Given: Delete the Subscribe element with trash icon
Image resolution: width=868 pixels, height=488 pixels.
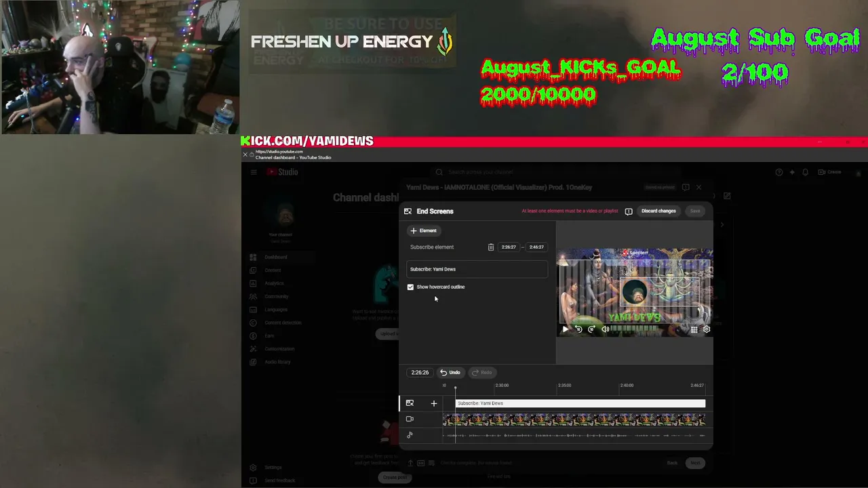Looking at the screenshot, I should [491, 247].
